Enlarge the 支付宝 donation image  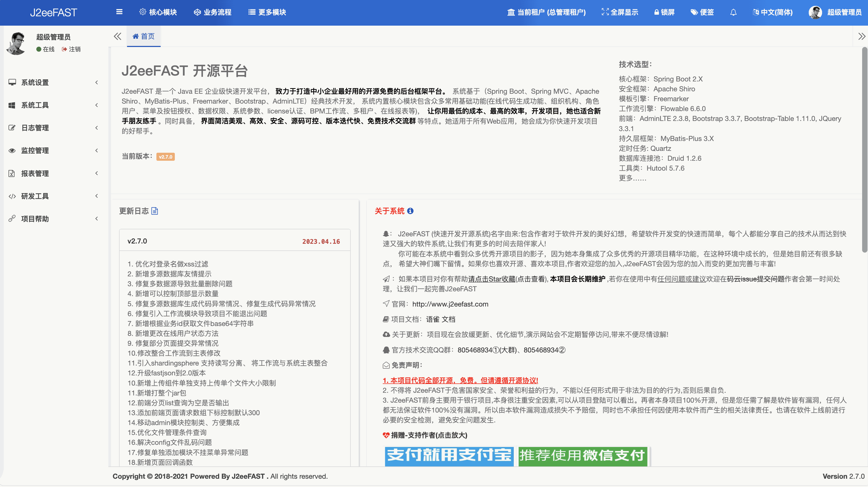tap(449, 456)
